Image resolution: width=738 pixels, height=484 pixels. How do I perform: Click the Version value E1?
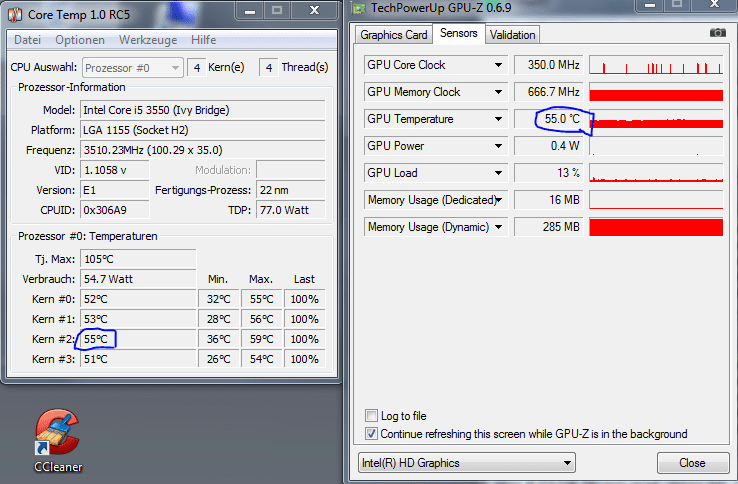[x=114, y=190]
